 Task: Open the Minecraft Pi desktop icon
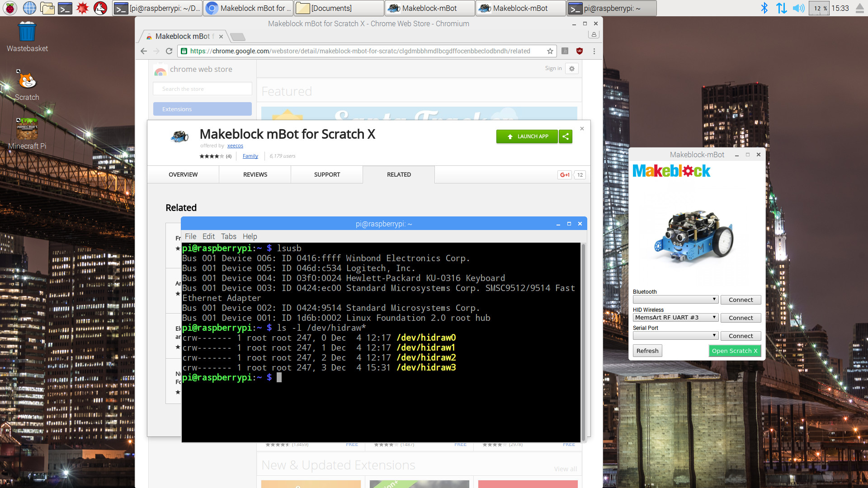(x=27, y=134)
